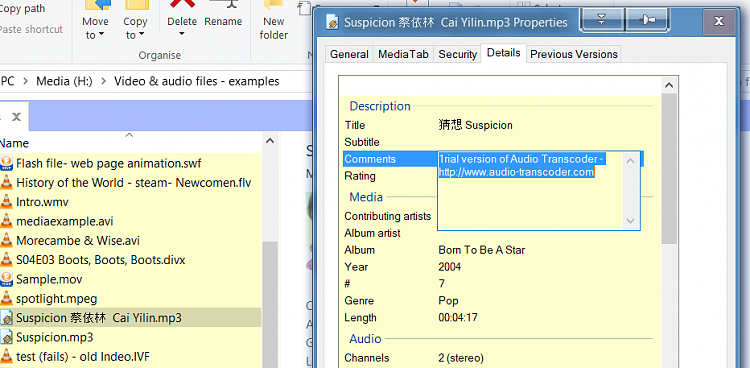Click the PC breadcrumb segment

coord(8,81)
